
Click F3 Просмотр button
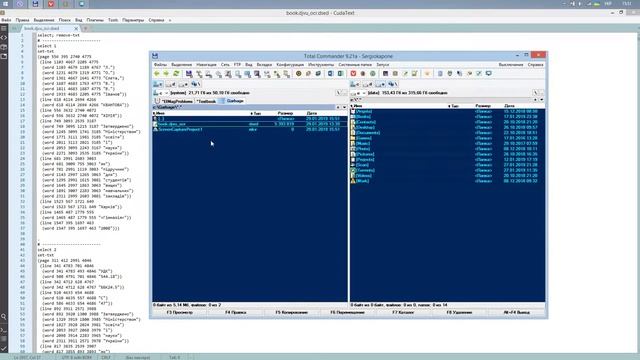coord(180,313)
